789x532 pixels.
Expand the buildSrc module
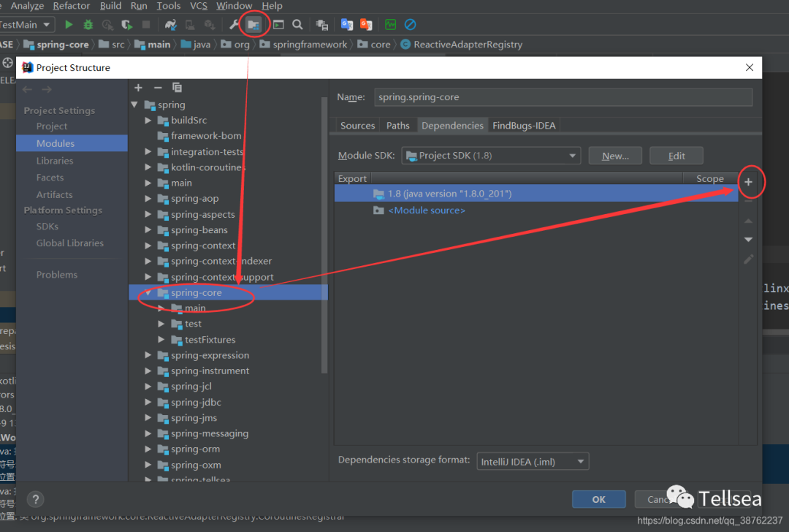click(148, 121)
